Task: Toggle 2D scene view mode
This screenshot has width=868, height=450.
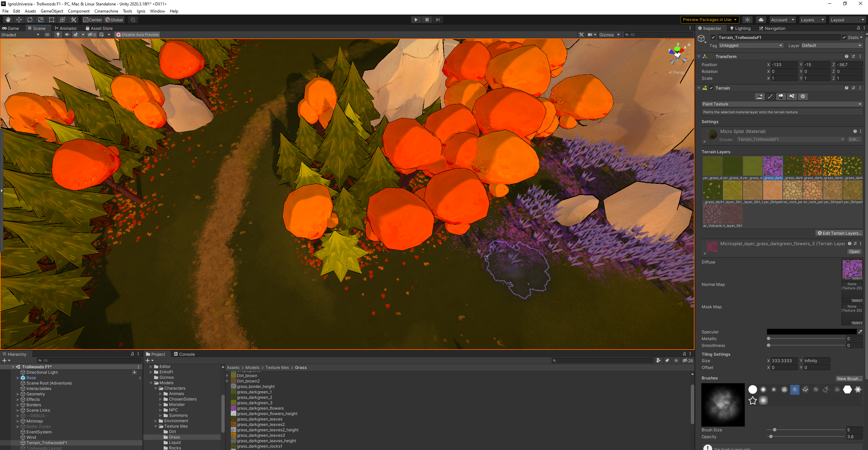Action: [x=47, y=35]
